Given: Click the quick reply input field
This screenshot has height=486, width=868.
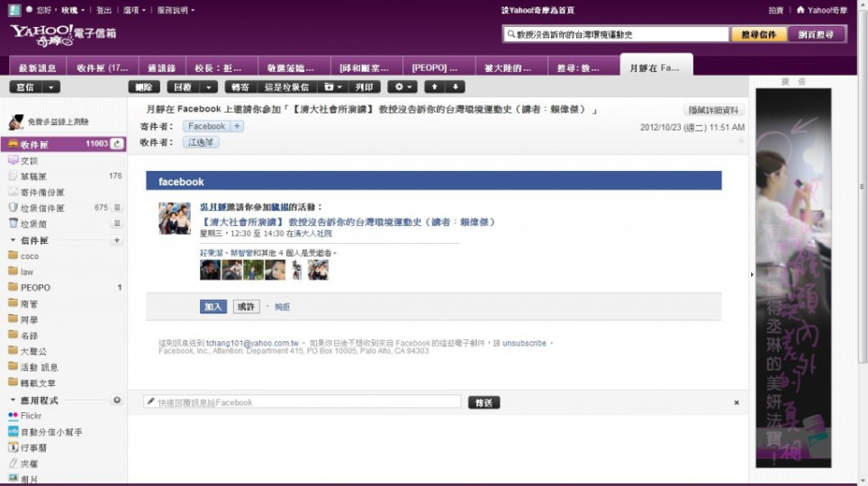Looking at the screenshot, I should point(303,402).
